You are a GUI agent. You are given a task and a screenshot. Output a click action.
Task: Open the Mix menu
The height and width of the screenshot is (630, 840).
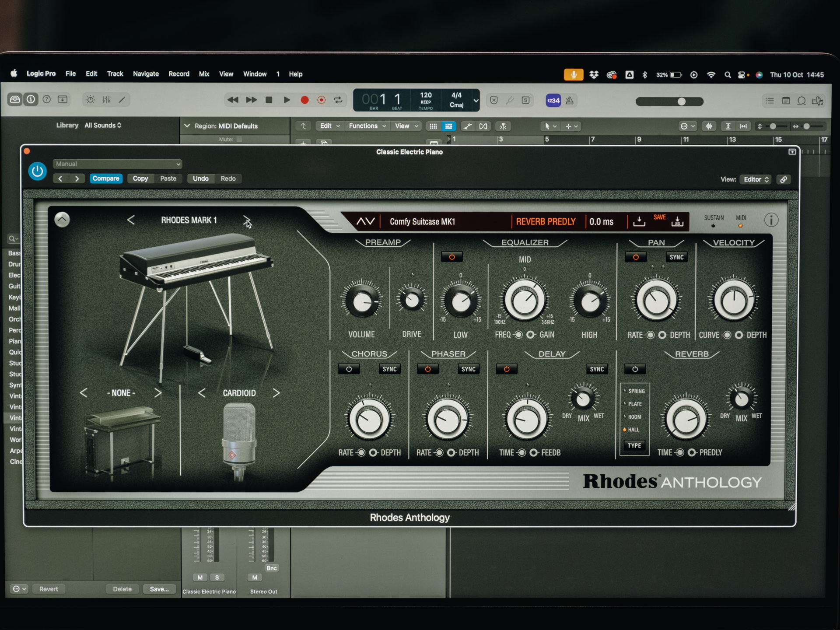click(x=204, y=74)
